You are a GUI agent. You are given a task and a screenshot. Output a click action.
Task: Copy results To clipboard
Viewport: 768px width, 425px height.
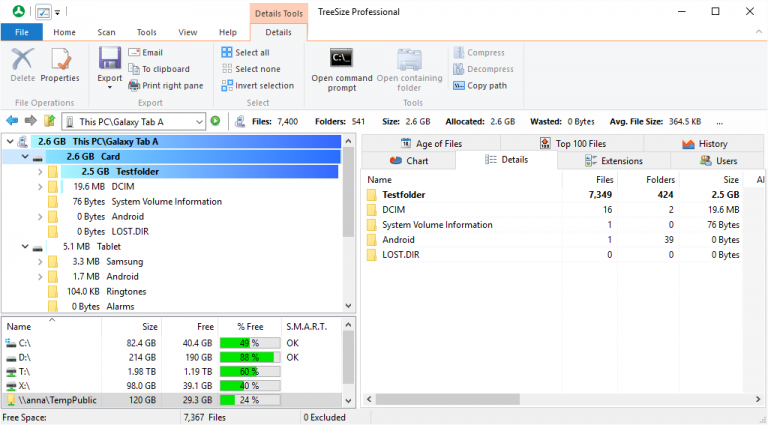(159, 69)
